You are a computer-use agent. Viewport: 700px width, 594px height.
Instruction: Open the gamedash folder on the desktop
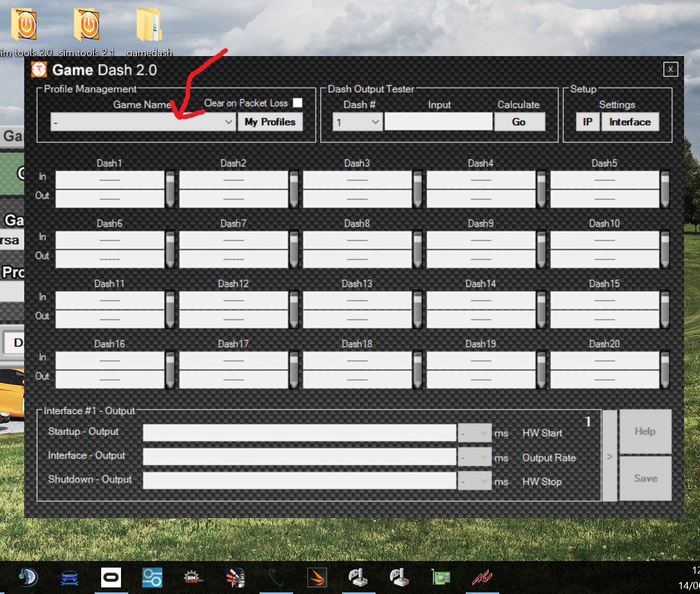(x=149, y=33)
